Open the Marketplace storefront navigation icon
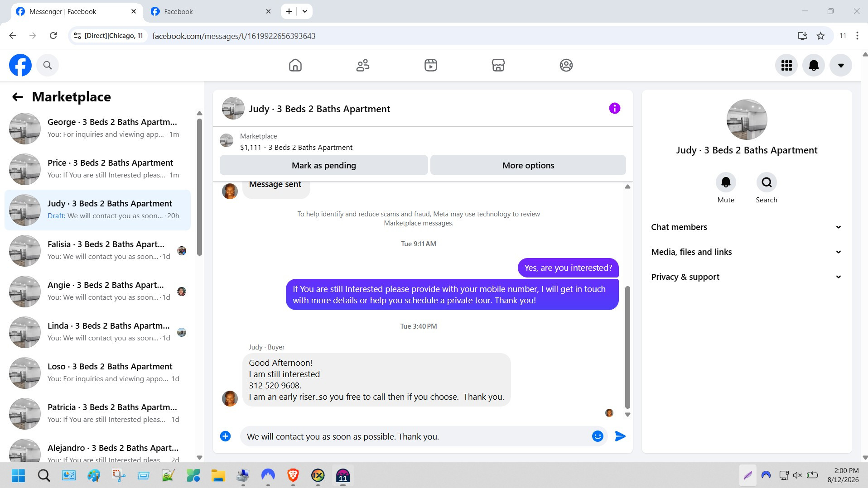This screenshot has height=488, width=868. point(498,65)
